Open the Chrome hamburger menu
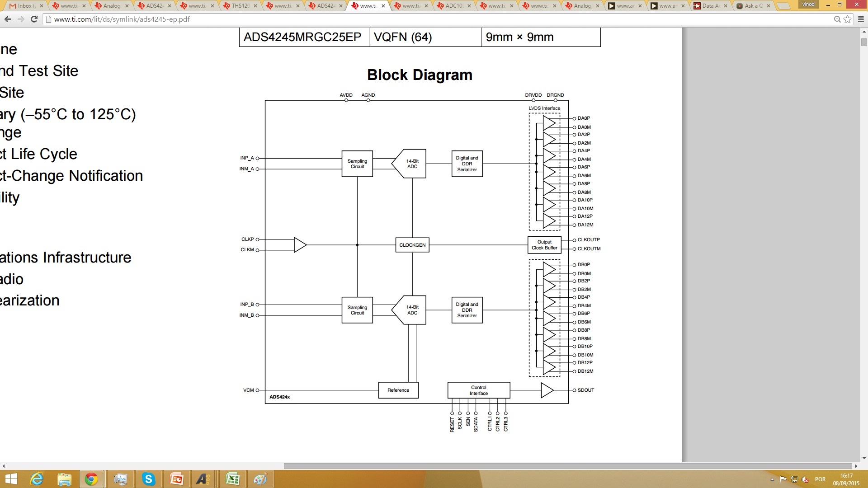 [x=861, y=19]
